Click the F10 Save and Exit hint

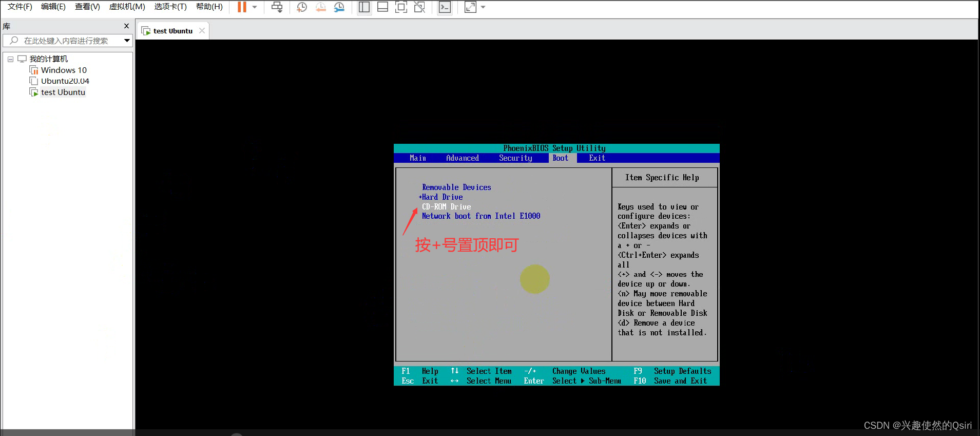click(670, 381)
